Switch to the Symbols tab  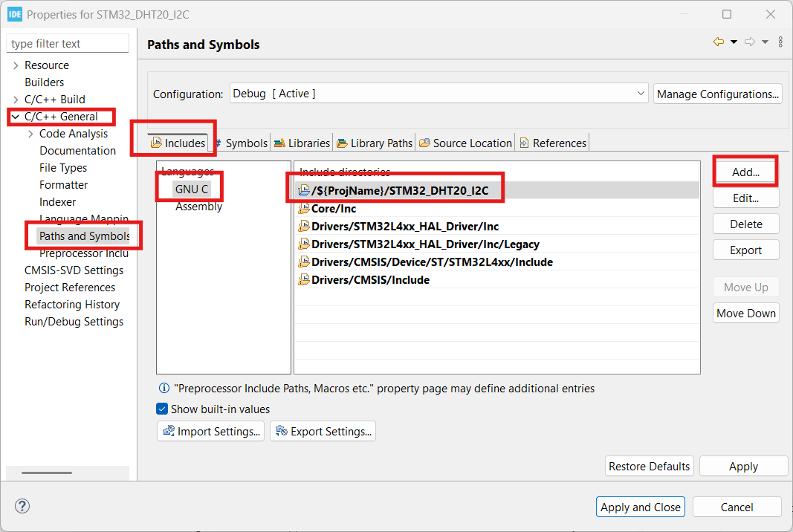(240, 143)
